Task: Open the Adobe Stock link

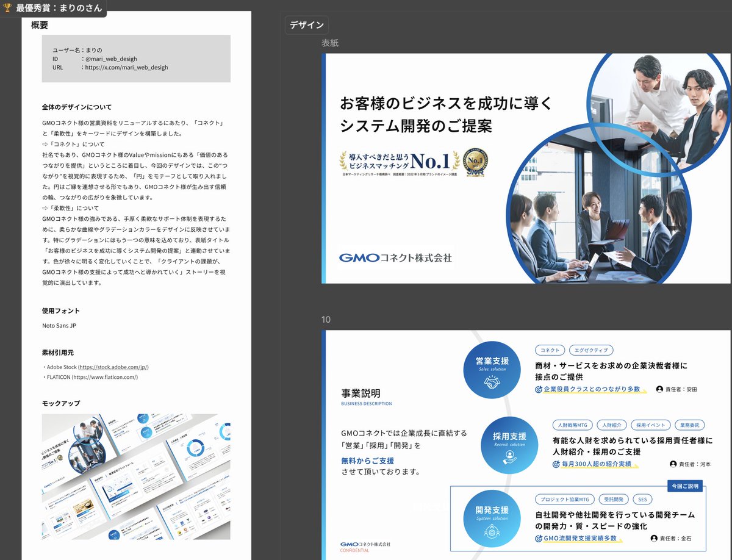Action: tap(113, 367)
